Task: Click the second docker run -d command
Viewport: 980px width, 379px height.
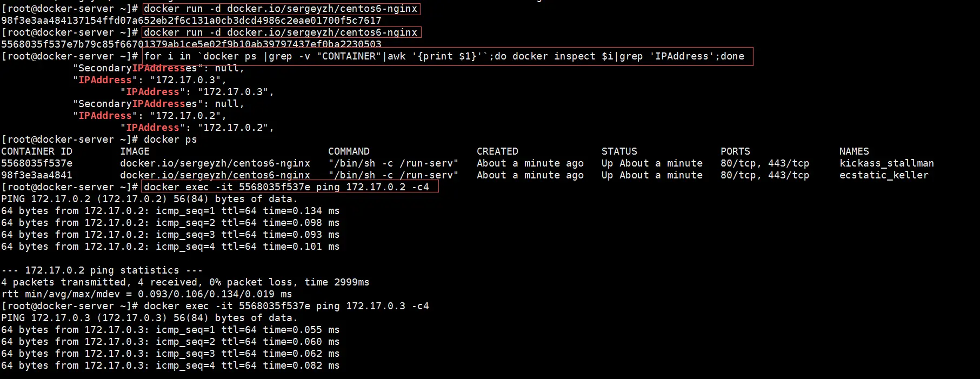Action: click(x=281, y=32)
